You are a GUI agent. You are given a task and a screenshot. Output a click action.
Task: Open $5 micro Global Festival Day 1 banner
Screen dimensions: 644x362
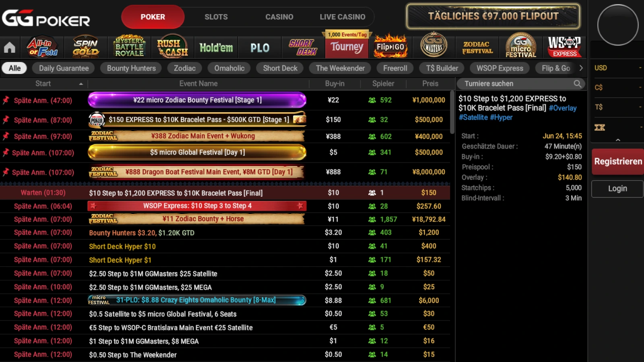point(197,152)
